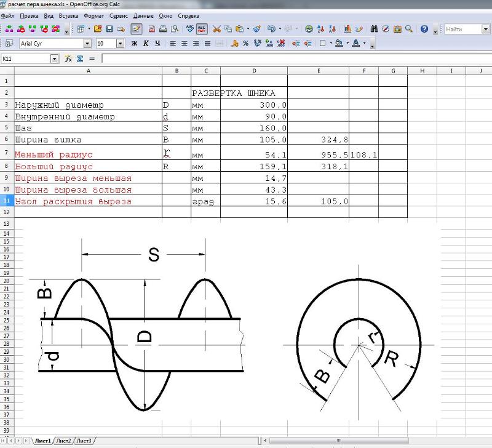
Task: Open the Font Color dropdown arrow
Action: pos(364,43)
